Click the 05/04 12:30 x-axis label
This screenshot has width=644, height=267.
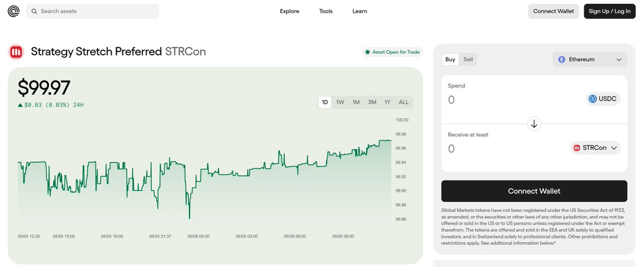(29, 236)
